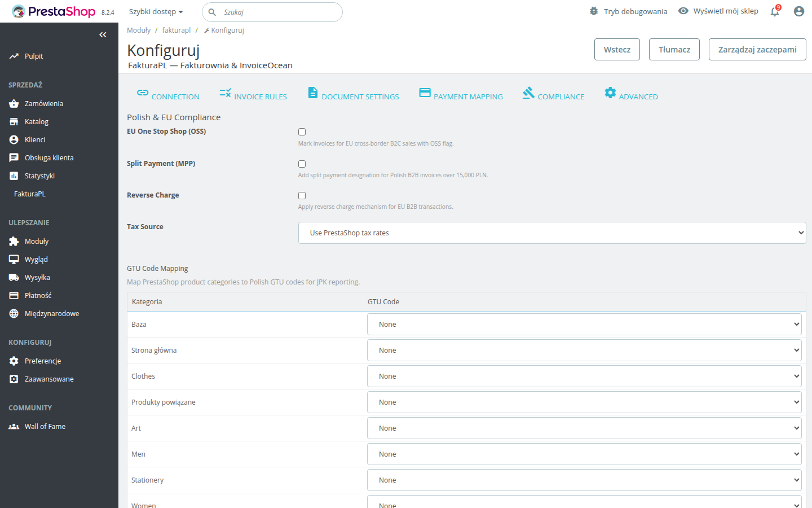812x508 pixels.
Task: Switch to the Payment Mapping tab
Action: pyautogui.click(x=461, y=94)
